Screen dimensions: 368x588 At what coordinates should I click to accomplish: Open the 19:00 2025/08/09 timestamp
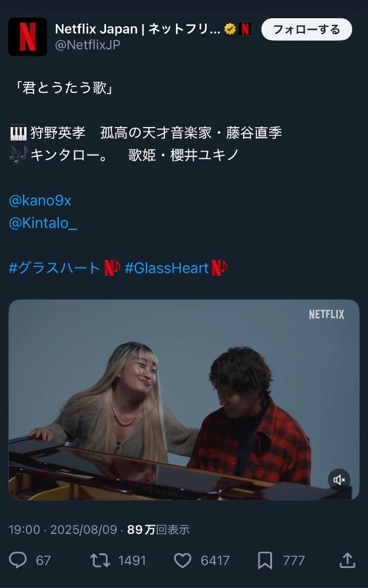coord(63,530)
